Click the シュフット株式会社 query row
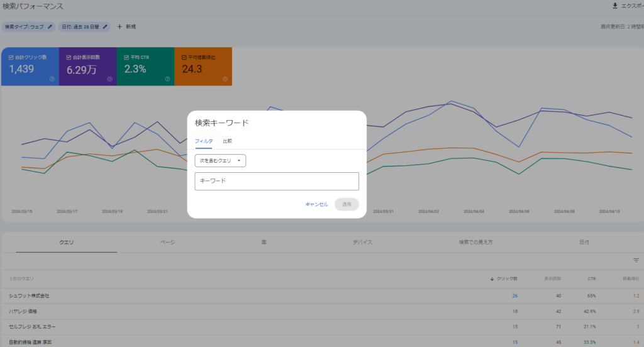Screen dimensions: 644x347 [322, 296]
